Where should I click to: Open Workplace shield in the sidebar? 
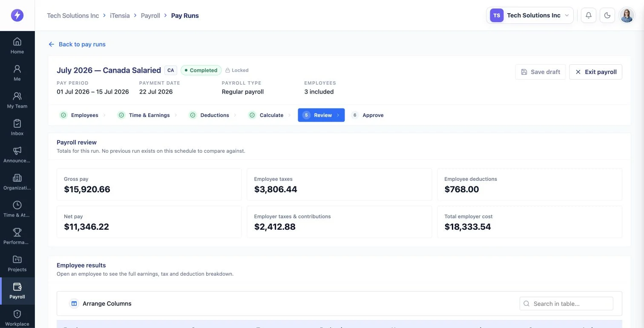point(17,318)
